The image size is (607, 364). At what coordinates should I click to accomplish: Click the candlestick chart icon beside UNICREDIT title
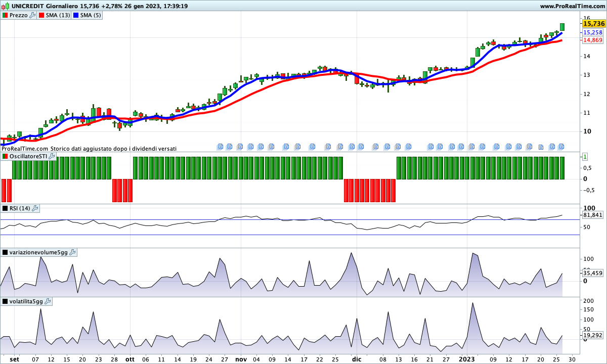click(x=5, y=6)
